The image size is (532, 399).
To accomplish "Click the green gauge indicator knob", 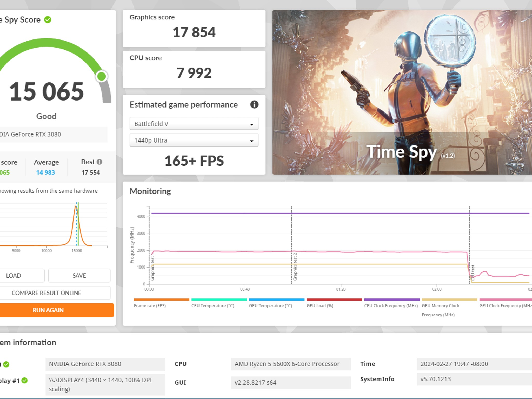I will pos(102,76).
